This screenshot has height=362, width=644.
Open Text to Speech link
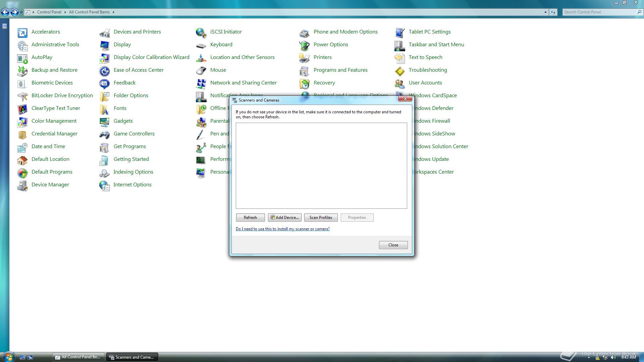pos(425,57)
